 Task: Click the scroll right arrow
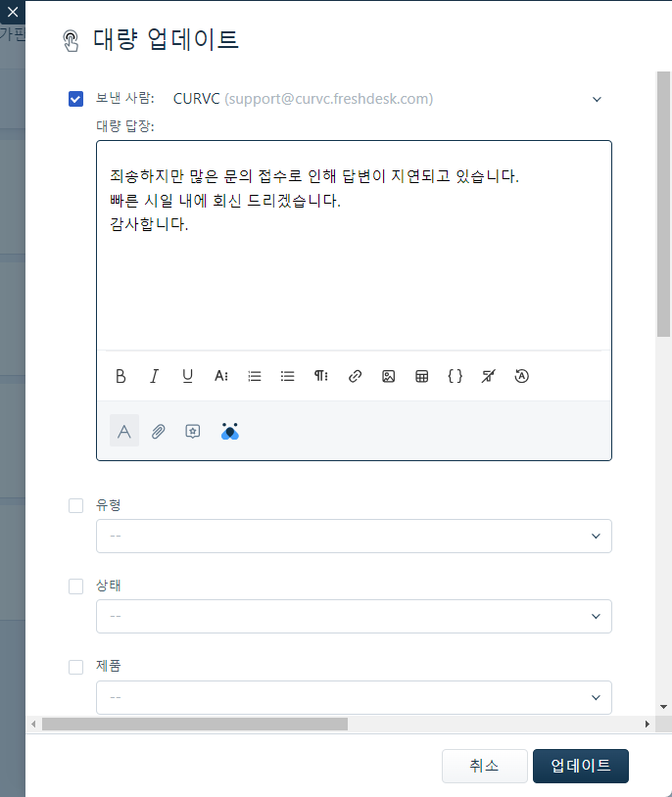648,724
